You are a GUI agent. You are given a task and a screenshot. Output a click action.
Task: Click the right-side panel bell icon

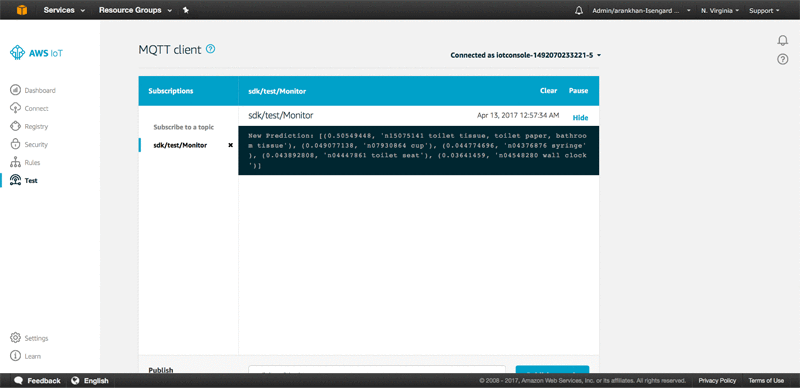pos(783,40)
